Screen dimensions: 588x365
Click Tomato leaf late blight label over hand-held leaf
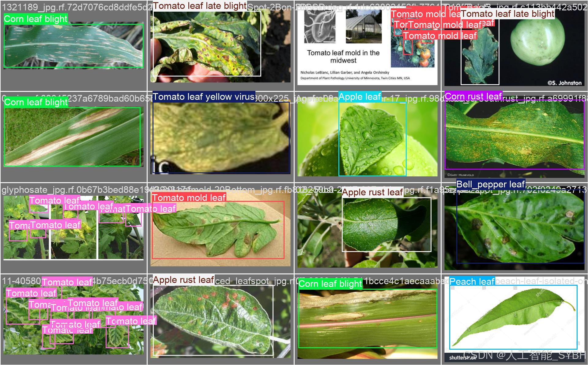199,6
